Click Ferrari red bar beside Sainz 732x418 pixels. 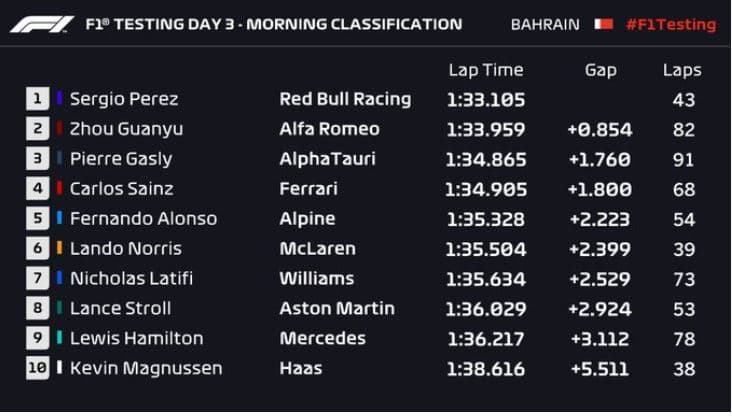pyautogui.click(x=59, y=188)
